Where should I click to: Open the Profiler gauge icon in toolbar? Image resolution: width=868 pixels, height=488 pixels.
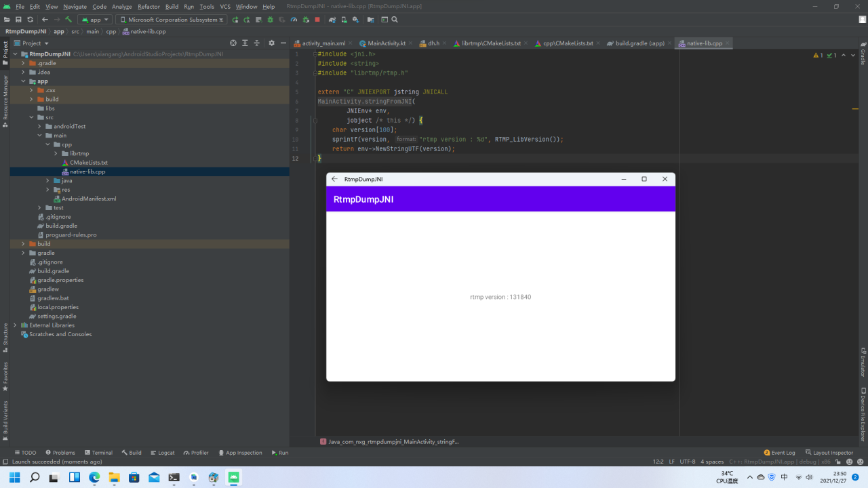pos(294,20)
